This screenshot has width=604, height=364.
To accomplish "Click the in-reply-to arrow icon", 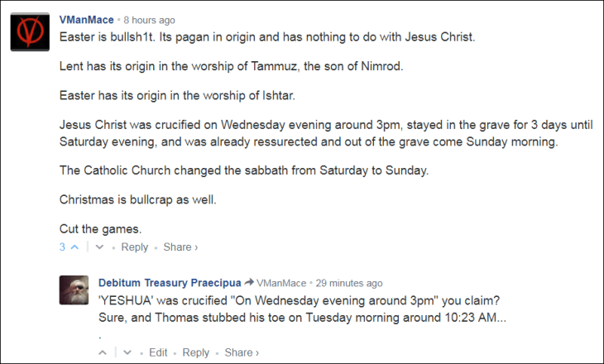I will pyautogui.click(x=248, y=282).
